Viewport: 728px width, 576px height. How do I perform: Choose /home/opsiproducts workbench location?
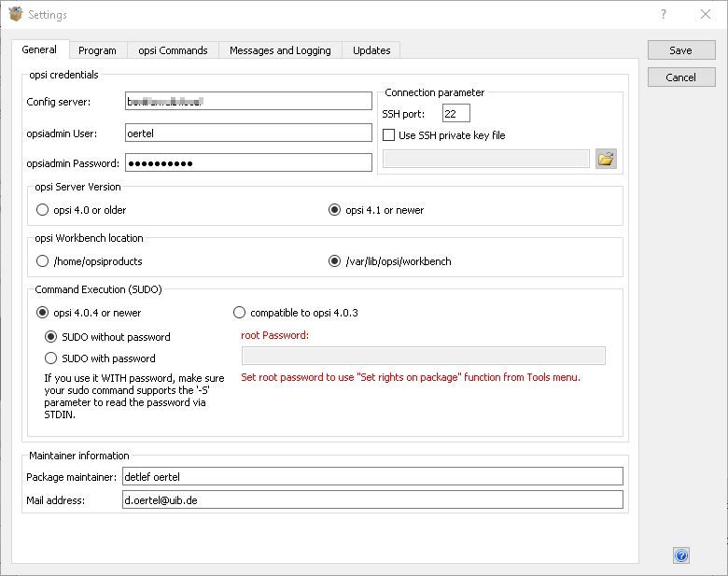pos(42,261)
